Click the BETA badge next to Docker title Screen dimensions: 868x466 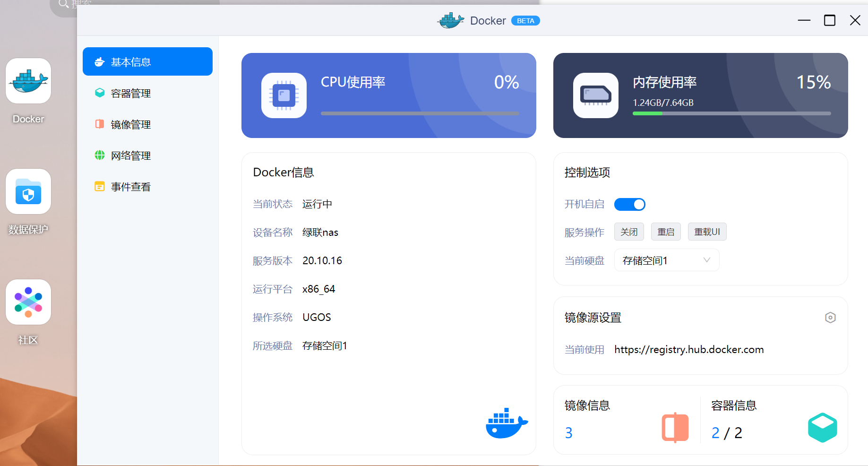tap(525, 21)
